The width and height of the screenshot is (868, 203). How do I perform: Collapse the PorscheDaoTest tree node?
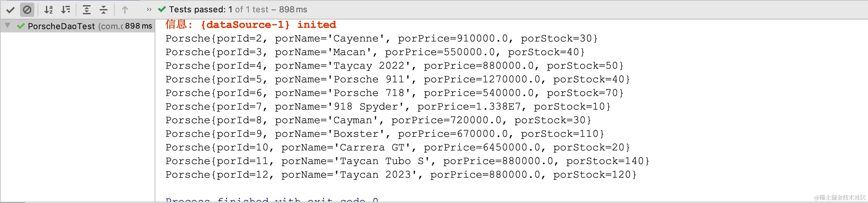point(8,25)
